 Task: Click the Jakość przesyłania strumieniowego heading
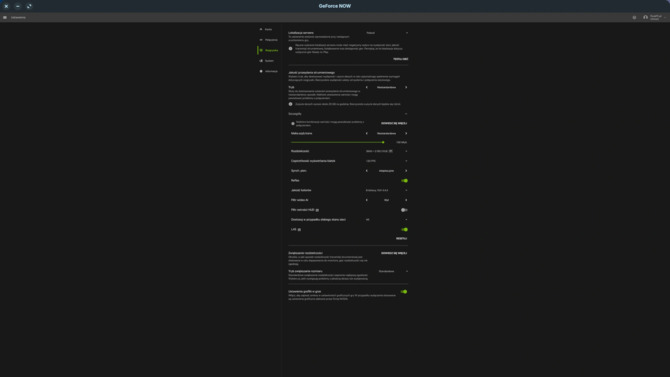point(311,73)
